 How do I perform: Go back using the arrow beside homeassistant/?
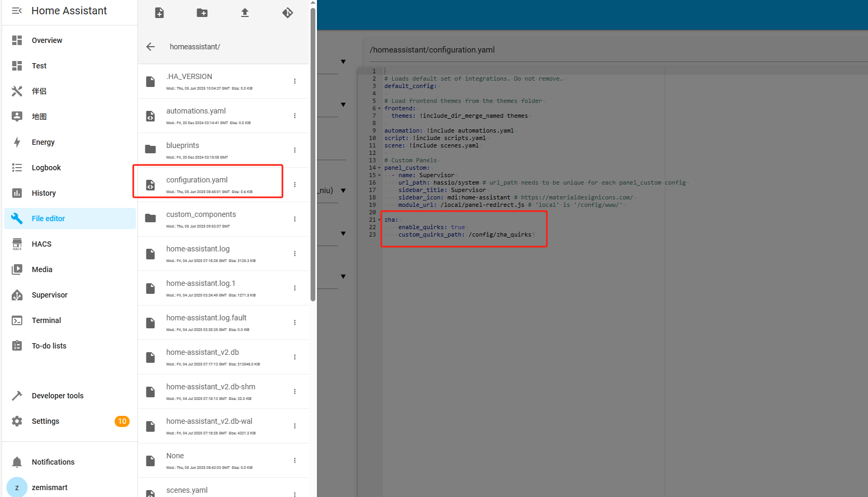coord(151,47)
